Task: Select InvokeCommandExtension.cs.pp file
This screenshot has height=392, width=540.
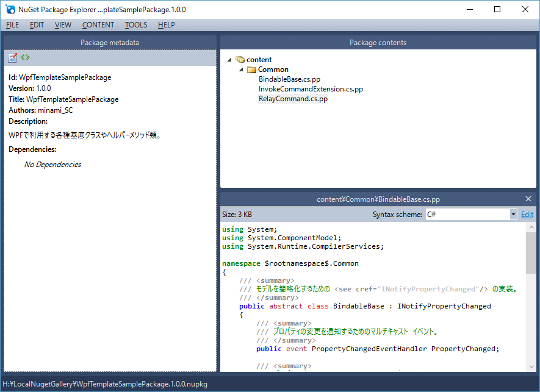Action: tap(311, 89)
